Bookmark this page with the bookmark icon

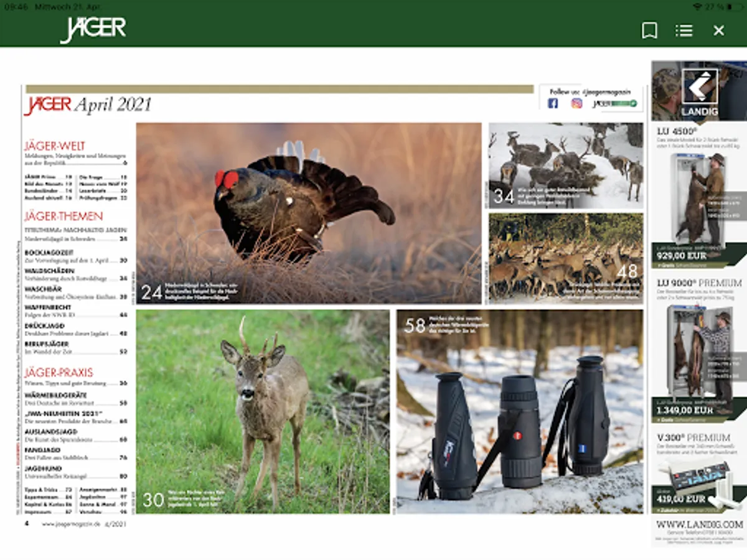coord(649,30)
